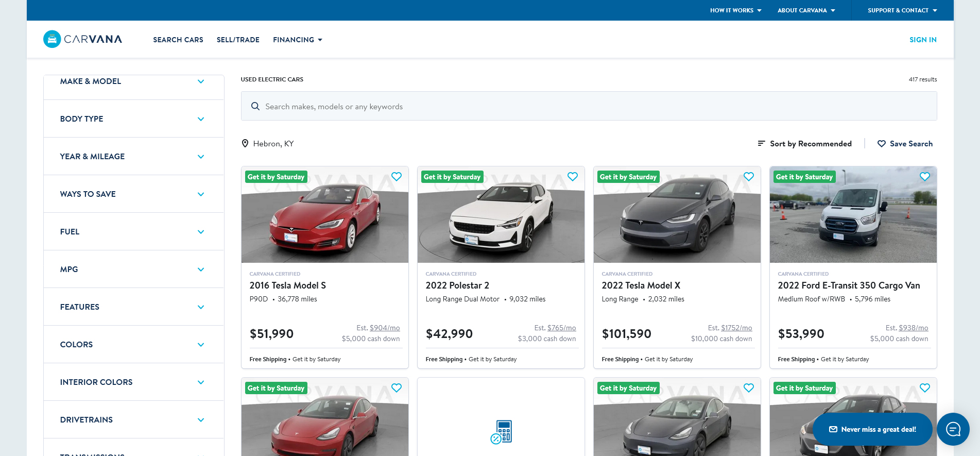Click the Never miss a great deal button
Screen dimensions: 980x456
tap(872, 429)
